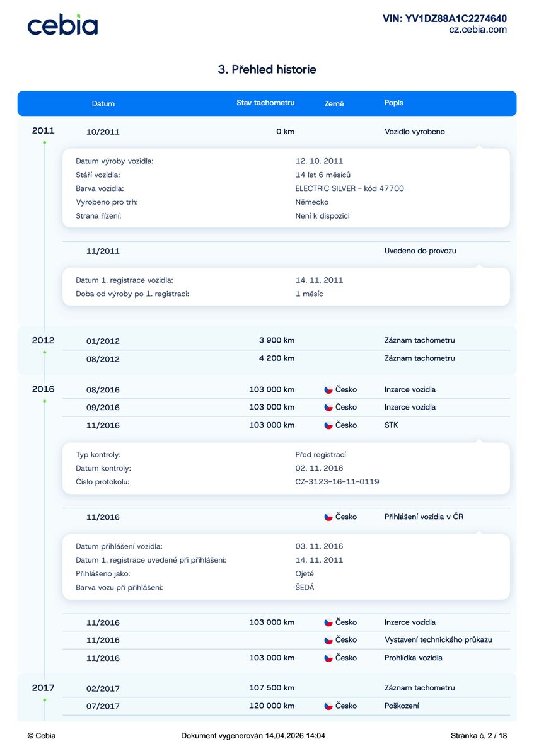Viewport: 534px width, 756px height.
Task: Select the green timeline dot under 2016
Action: click(x=44, y=401)
